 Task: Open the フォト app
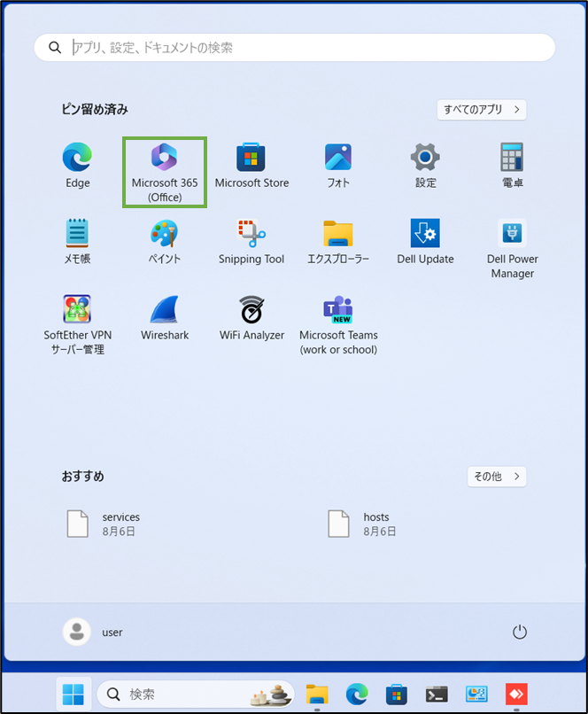(x=338, y=166)
